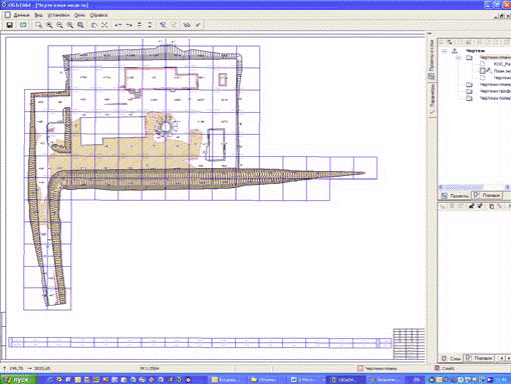Click the scale value in status bar
Viewport: 511px width, 384px height.
tap(150, 369)
